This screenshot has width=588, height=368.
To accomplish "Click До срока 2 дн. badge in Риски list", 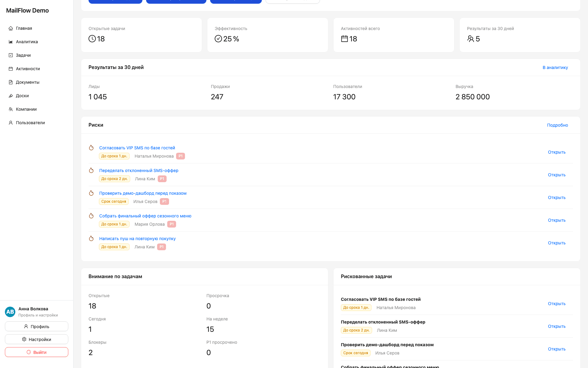I will click(114, 179).
